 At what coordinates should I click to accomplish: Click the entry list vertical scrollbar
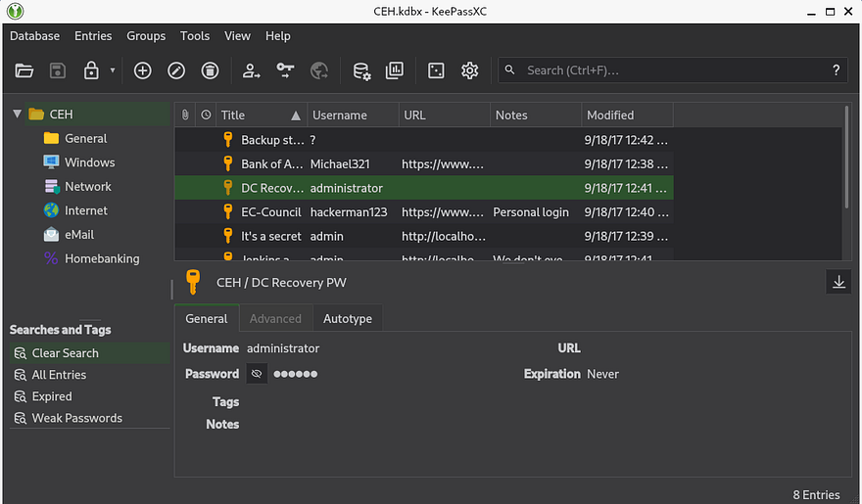(846, 157)
